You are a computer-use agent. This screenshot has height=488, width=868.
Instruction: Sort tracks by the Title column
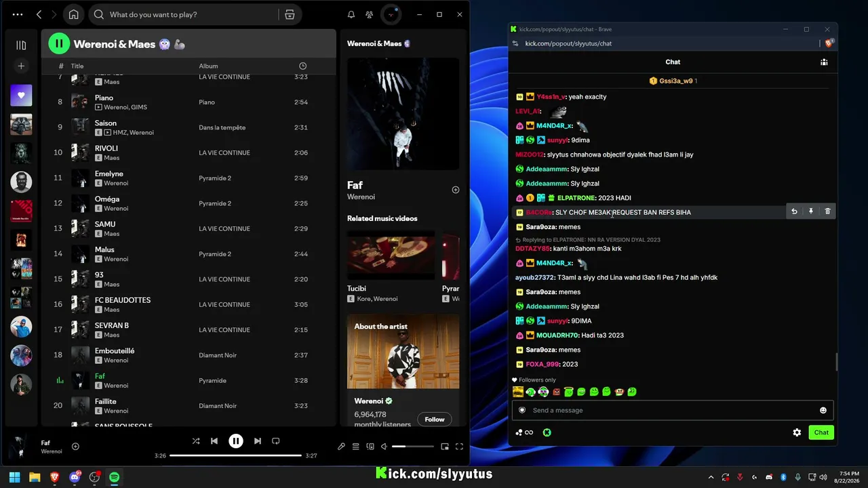[77, 66]
